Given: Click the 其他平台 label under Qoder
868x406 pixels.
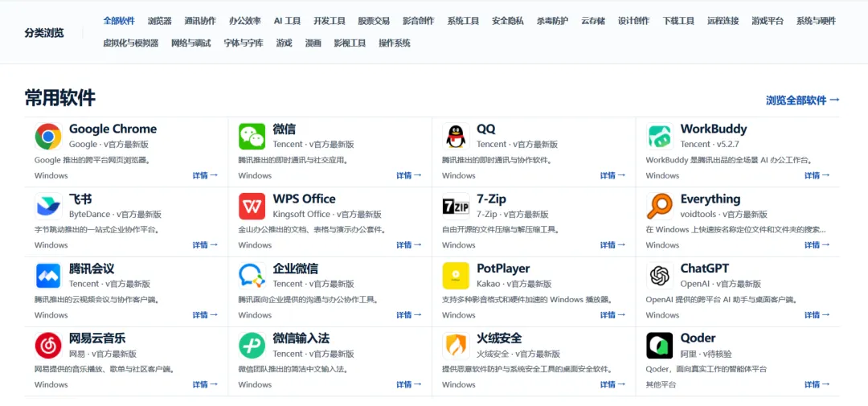Looking at the screenshot, I should point(661,384).
